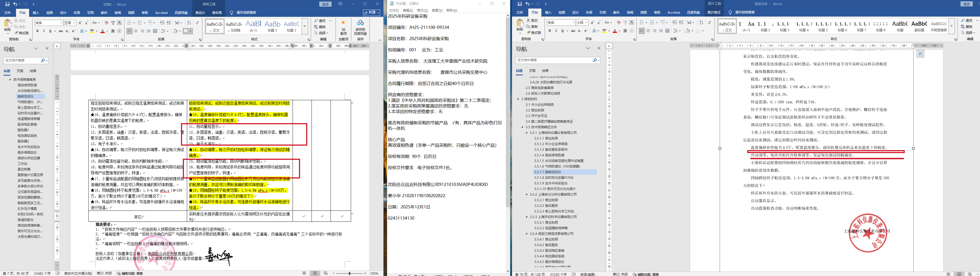This screenshot has height=276, width=980.
Task: Open 审阅 tab in 投标文件 Word window
Action: coord(630,13)
